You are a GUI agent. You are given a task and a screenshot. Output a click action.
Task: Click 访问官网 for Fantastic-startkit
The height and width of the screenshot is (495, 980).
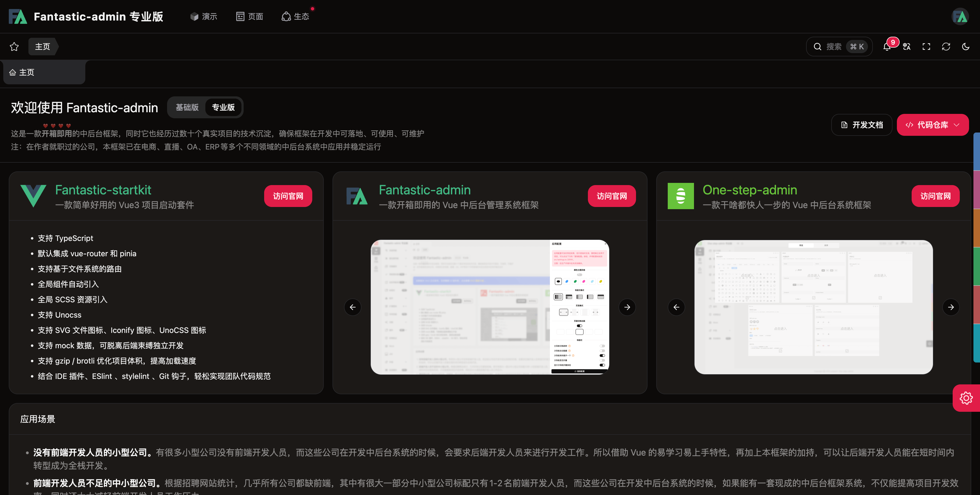288,196
